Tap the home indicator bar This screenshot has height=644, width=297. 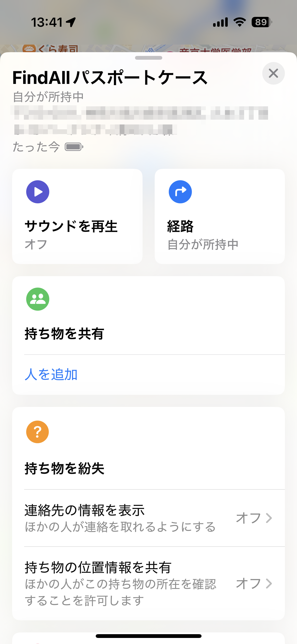click(148, 636)
